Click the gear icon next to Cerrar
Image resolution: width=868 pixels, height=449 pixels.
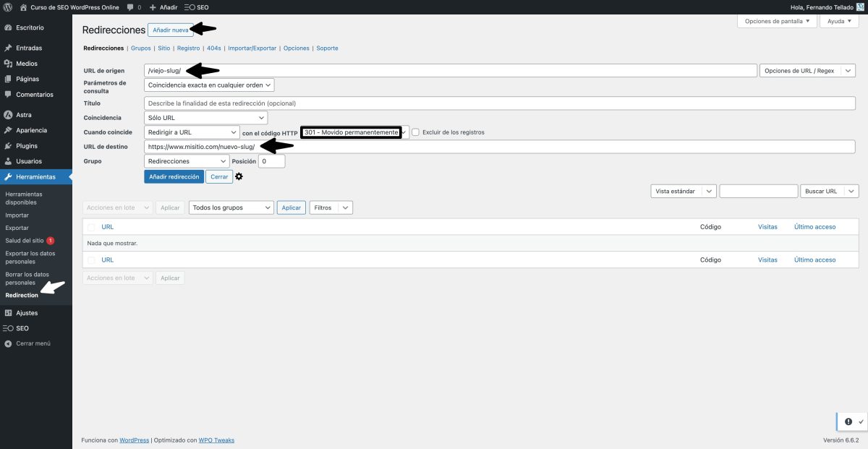point(239,176)
